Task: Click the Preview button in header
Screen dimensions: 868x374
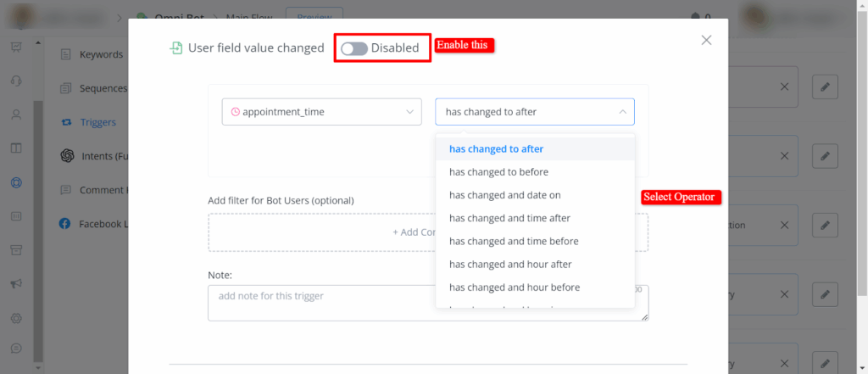Action: (x=314, y=16)
